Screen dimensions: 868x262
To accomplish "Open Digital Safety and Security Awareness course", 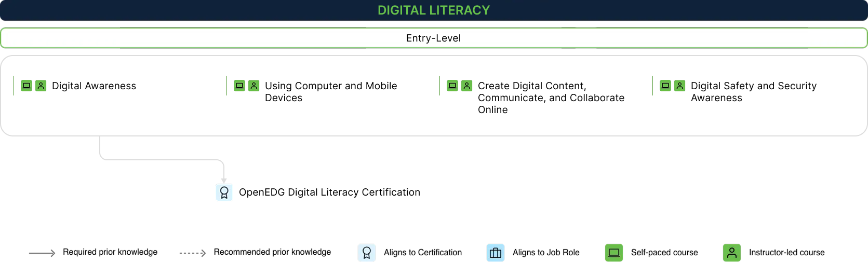I will pyautogui.click(x=753, y=92).
